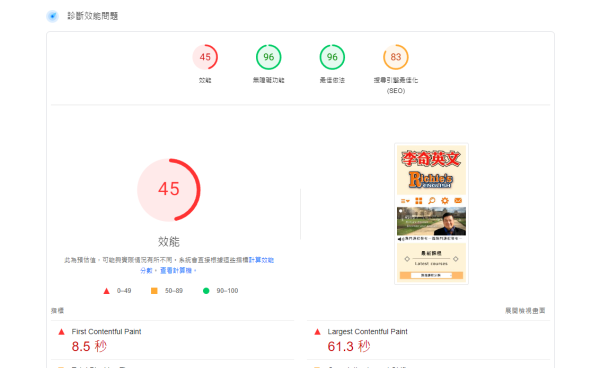Open the page screenshot thumbnail

pos(431,214)
